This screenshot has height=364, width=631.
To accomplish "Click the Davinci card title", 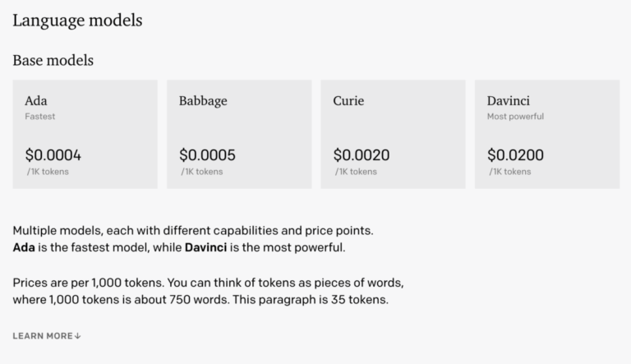I will 509,101.
